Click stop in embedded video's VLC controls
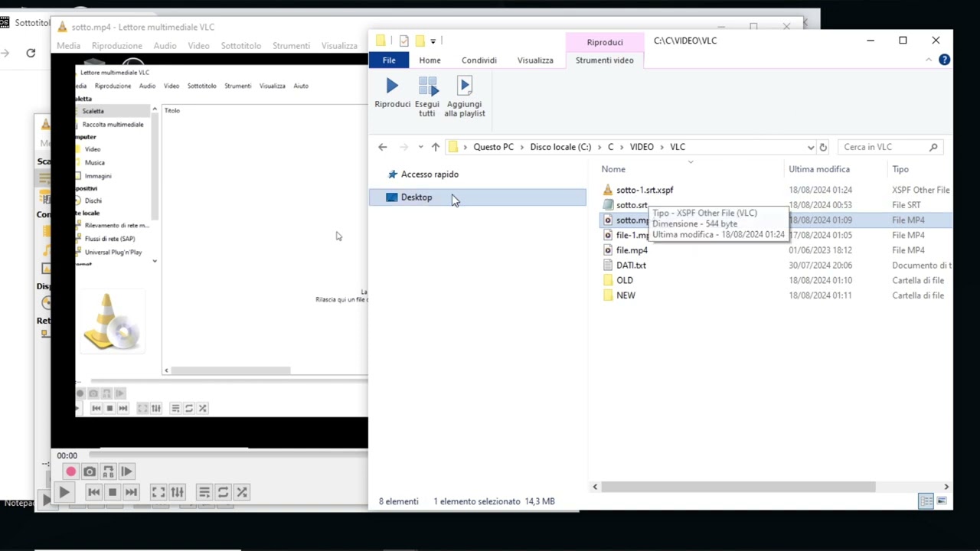 coord(109,409)
